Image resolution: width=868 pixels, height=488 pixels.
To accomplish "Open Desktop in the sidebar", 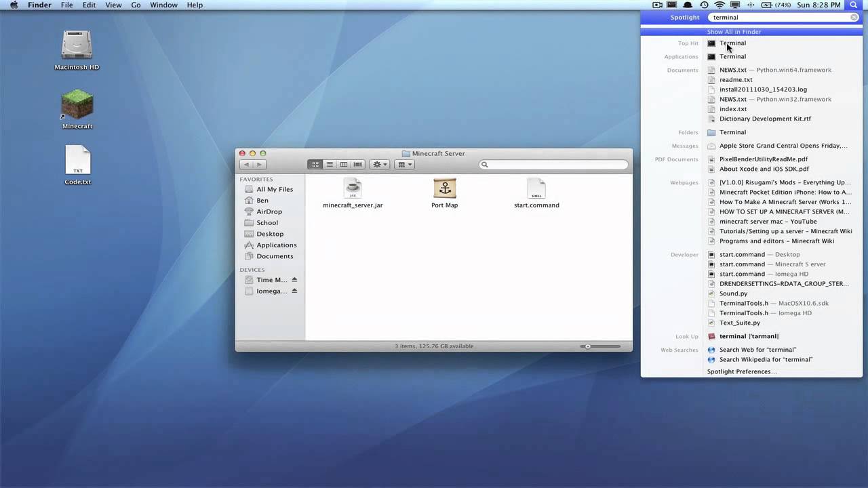I will [x=270, y=234].
